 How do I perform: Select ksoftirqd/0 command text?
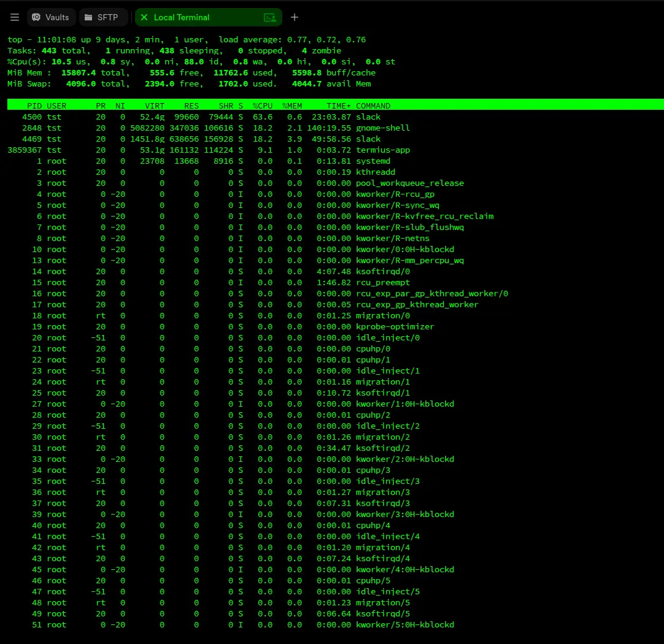tap(383, 271)
